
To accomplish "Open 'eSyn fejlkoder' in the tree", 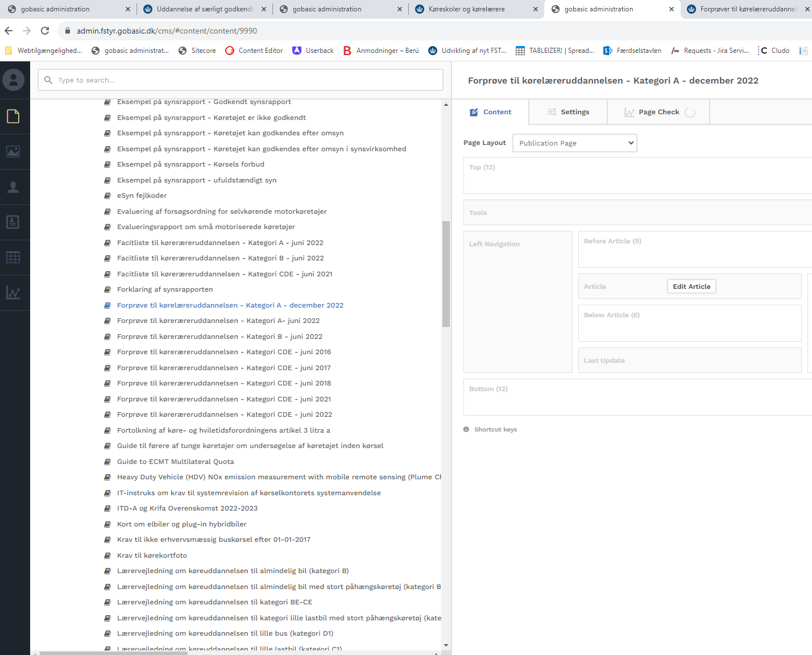I will 142,196.
